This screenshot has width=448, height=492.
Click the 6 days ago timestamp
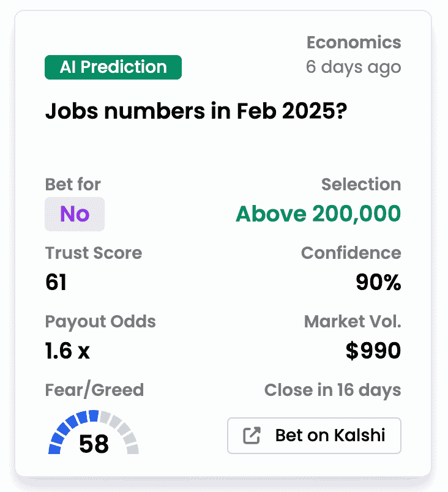(x=353, y=67)
